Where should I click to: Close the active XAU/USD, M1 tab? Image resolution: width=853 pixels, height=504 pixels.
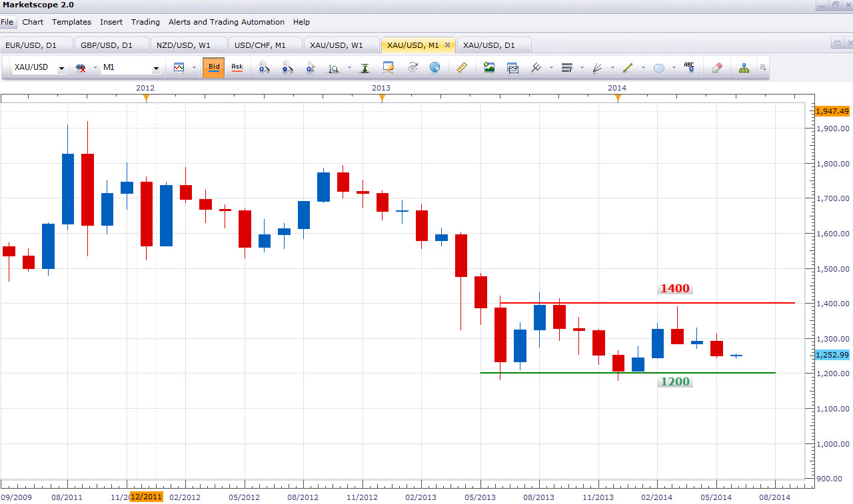coord(448,45)
